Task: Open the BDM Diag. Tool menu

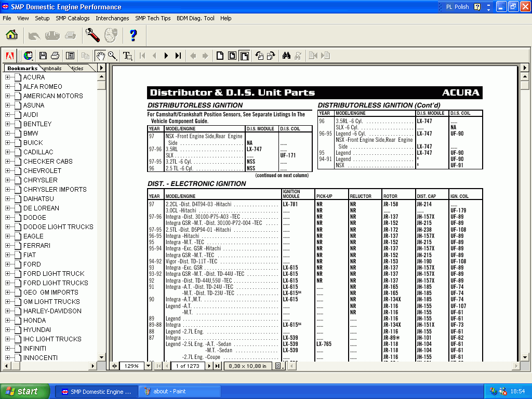Action: point(195,18)
